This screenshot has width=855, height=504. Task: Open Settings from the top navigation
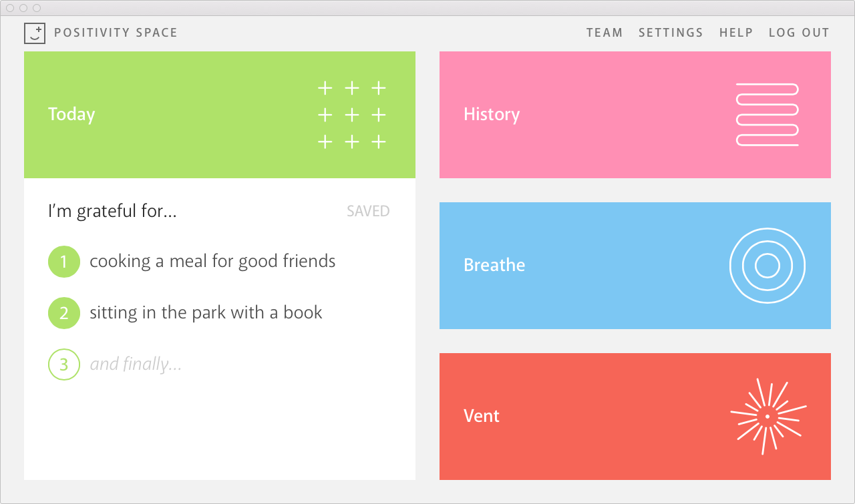point(671,33)
